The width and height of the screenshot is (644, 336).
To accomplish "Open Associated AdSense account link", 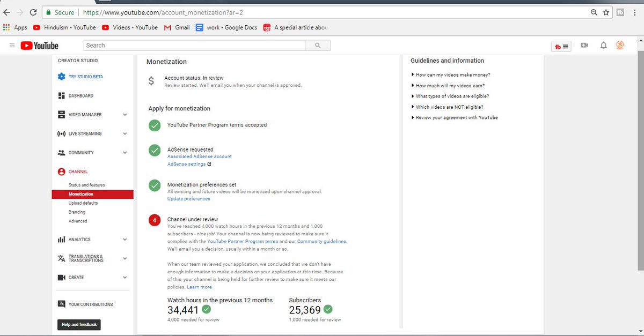I will tap(200, 156).
